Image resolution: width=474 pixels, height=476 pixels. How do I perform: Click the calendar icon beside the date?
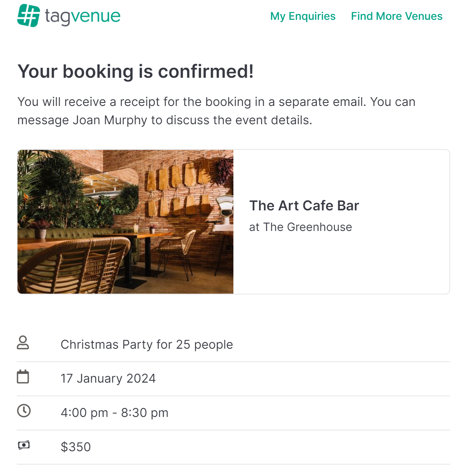23,377
